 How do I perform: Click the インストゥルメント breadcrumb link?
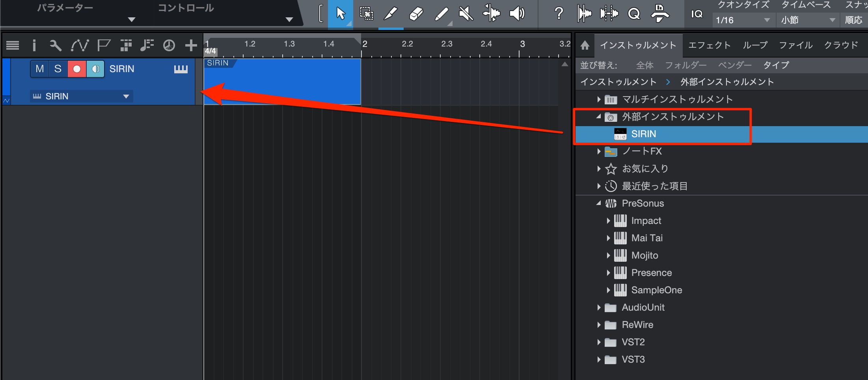click(x=618, y=82)
